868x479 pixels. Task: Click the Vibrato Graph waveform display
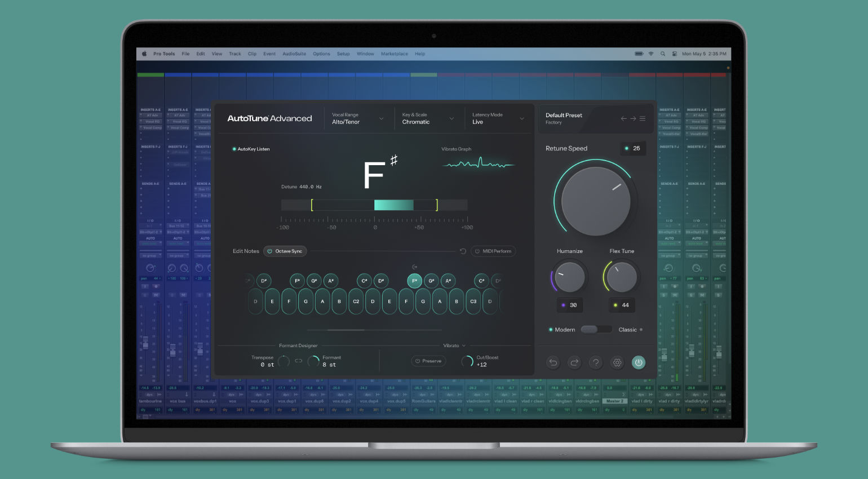pyautogui.click(x=479, y=164)
